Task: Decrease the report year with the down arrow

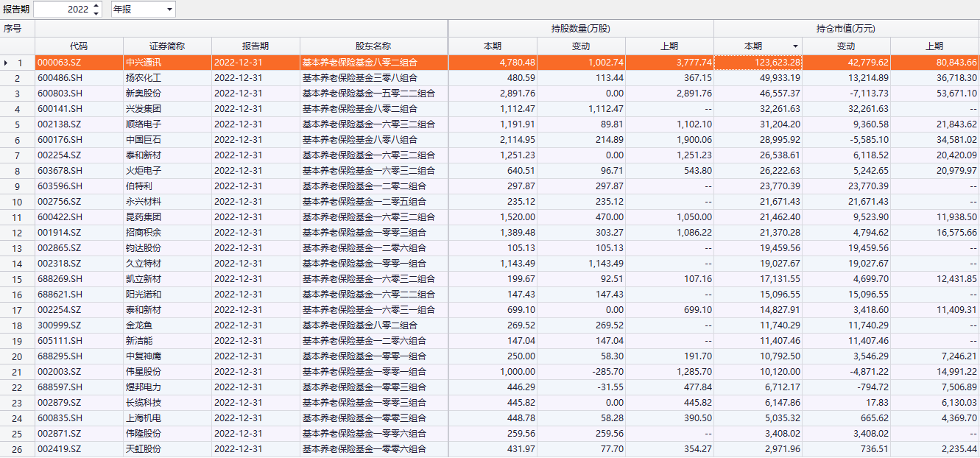Action: [x=96, y=13]
